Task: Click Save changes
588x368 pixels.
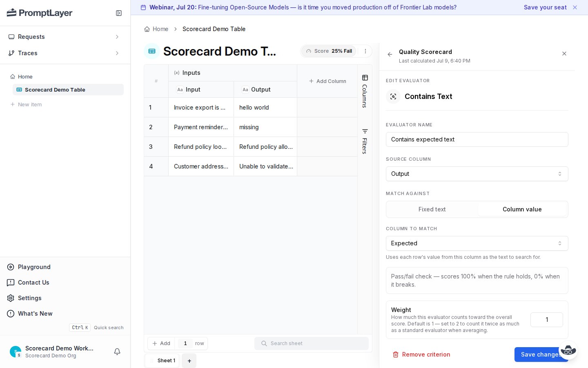Action: tap(541, 355)
